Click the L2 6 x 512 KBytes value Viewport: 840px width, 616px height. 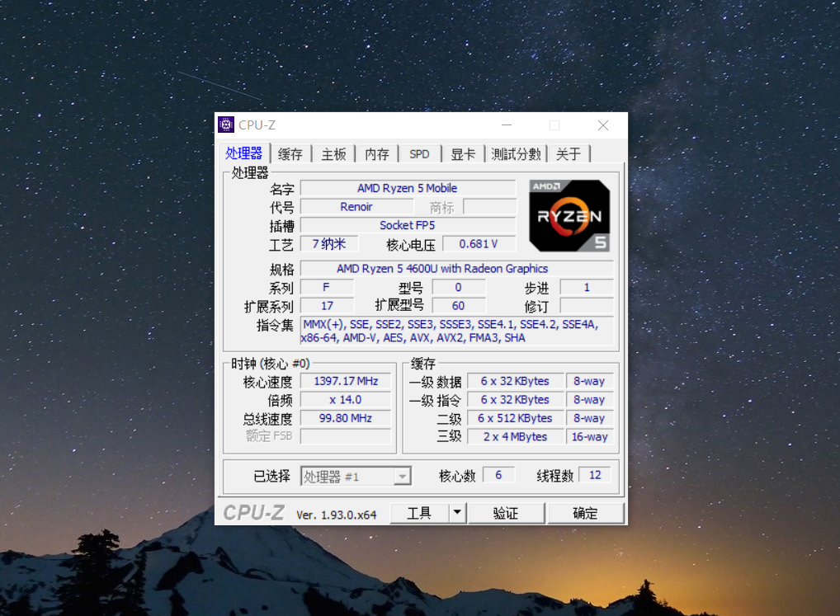pos(516,418)
